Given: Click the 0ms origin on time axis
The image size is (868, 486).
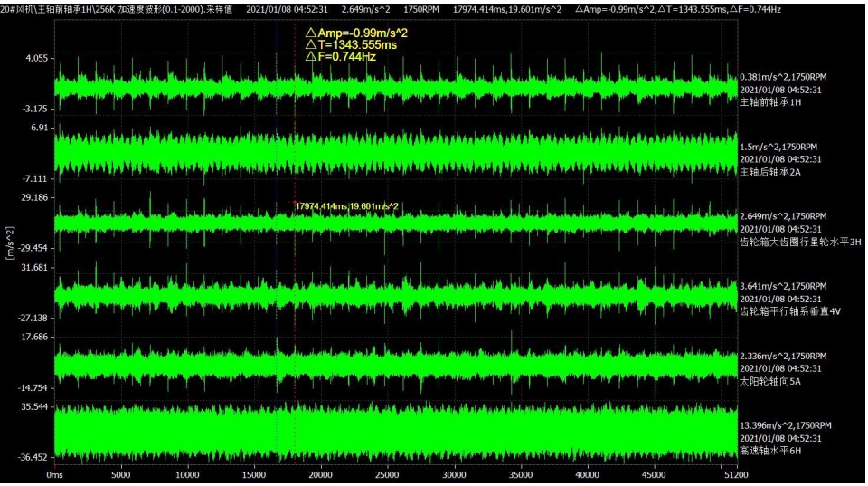Looking at the screenshot, I should pyautogui.click(x=54, y=473).
